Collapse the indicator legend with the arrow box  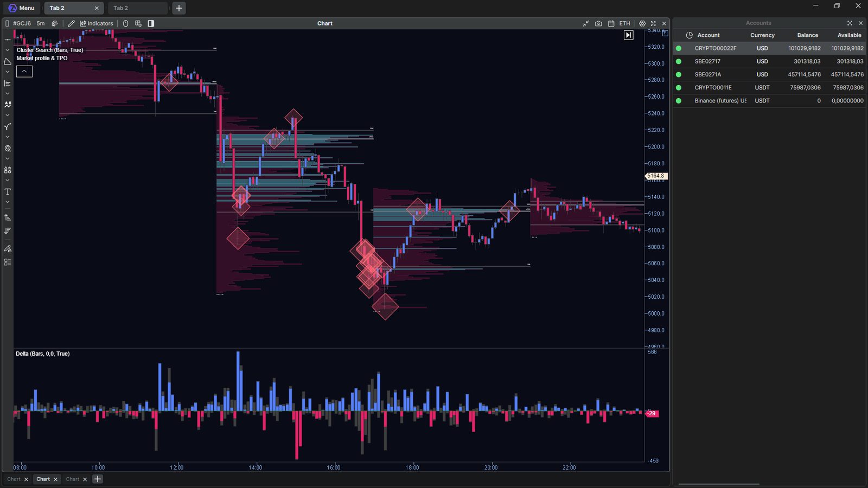click(x=24, y=71)
